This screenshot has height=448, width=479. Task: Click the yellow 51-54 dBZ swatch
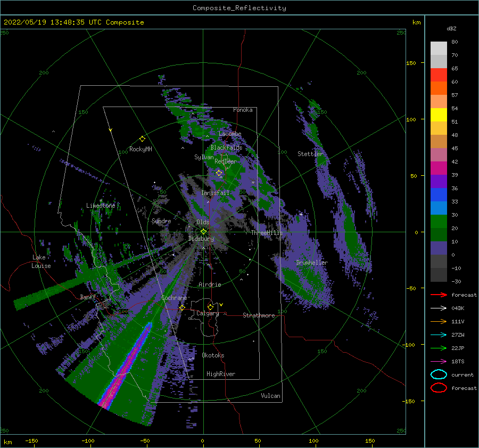click(x=439, y=115)
